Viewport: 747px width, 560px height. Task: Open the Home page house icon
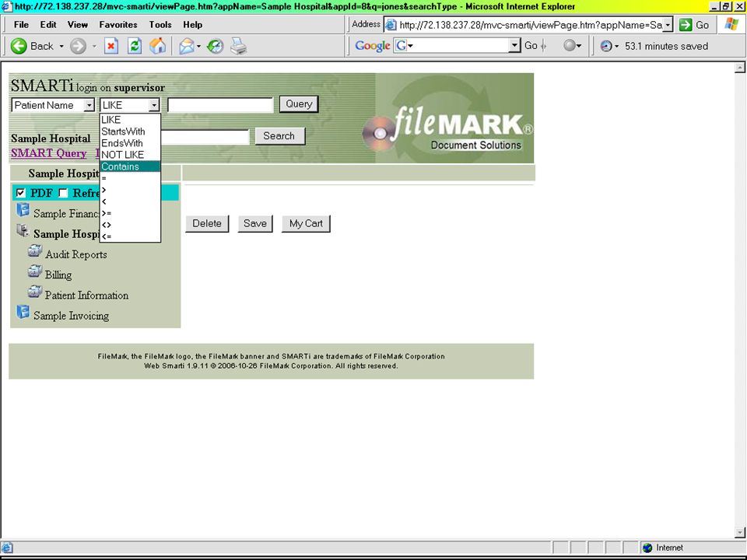pos(158,46)
